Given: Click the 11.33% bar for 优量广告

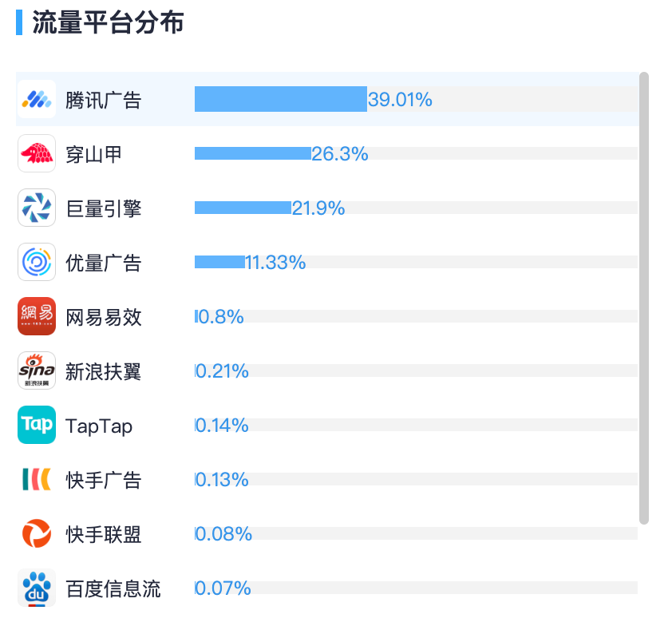Looking at the screenshot, I should 219,262.
